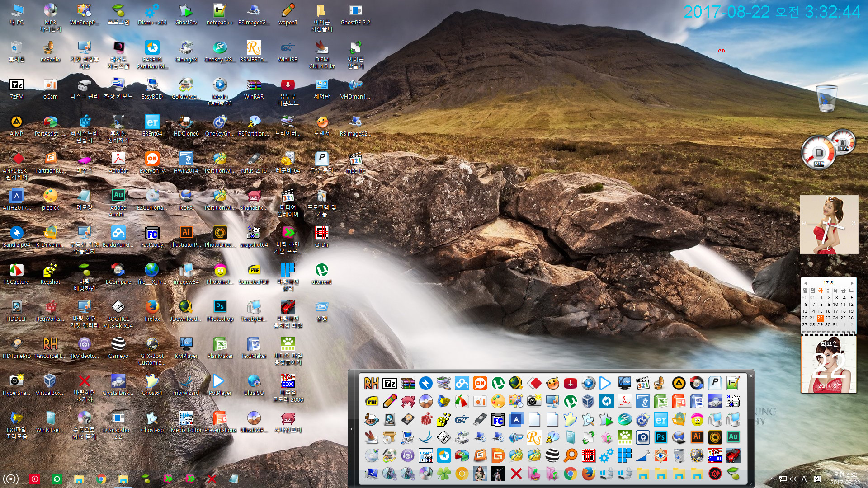Open the taskbar Start button
The image size is (868, 488).
(x=11, y=479)
